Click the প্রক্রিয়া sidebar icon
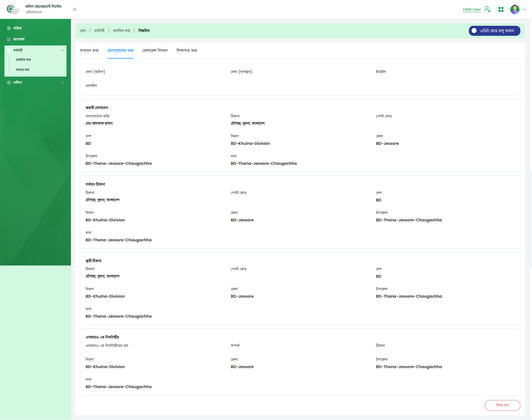The height and width of the screenshot is (420, 532). (9, 28)
